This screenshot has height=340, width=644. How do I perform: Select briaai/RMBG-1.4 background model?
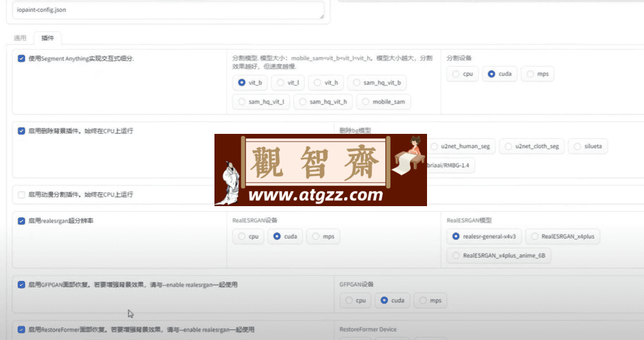point(450,165)
